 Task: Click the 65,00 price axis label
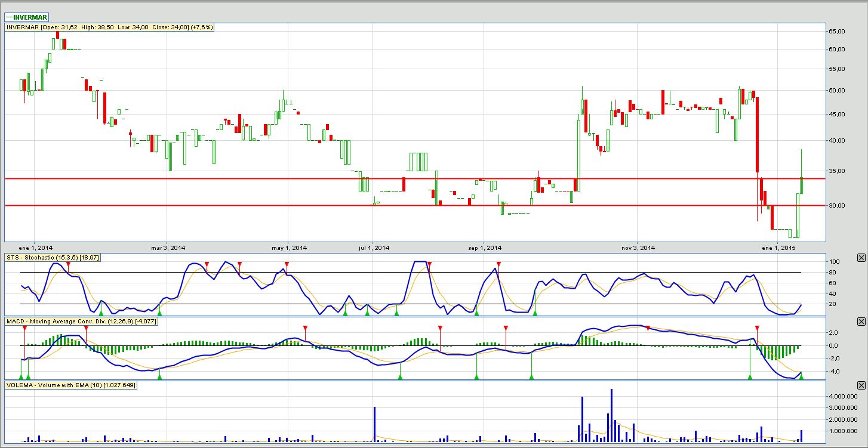coord(844,32)
